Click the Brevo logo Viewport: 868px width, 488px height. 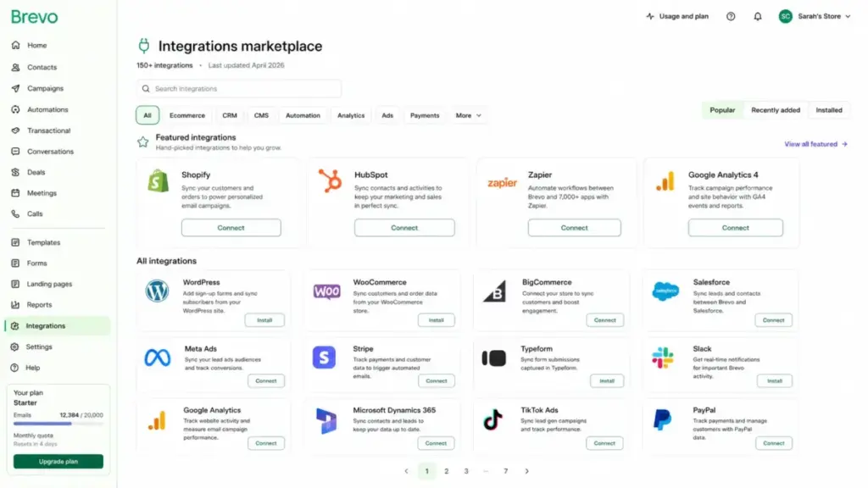34,17
